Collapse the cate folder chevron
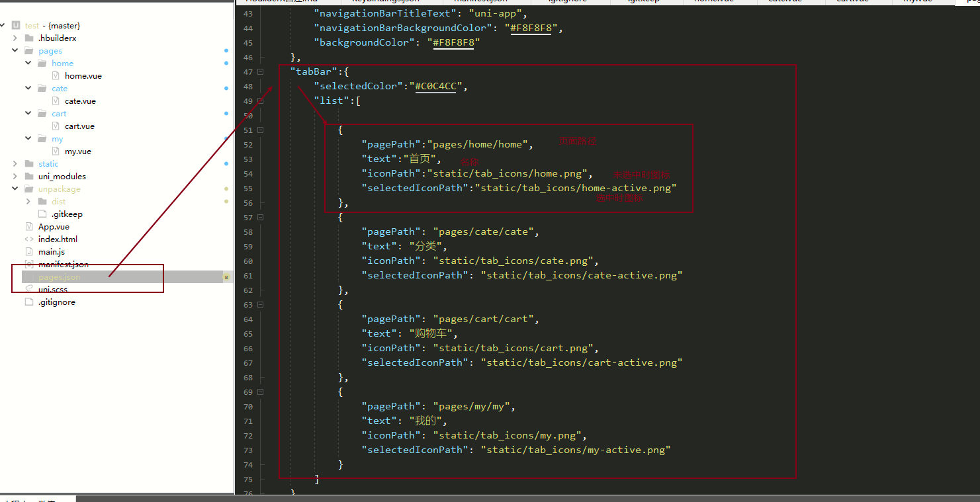980x502 pixels. coord(28,89)
